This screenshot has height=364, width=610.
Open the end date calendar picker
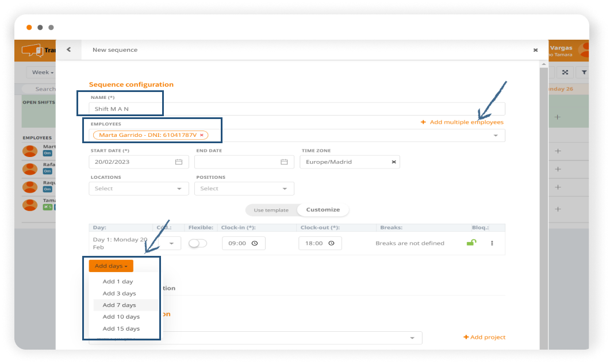pos(283,162)
